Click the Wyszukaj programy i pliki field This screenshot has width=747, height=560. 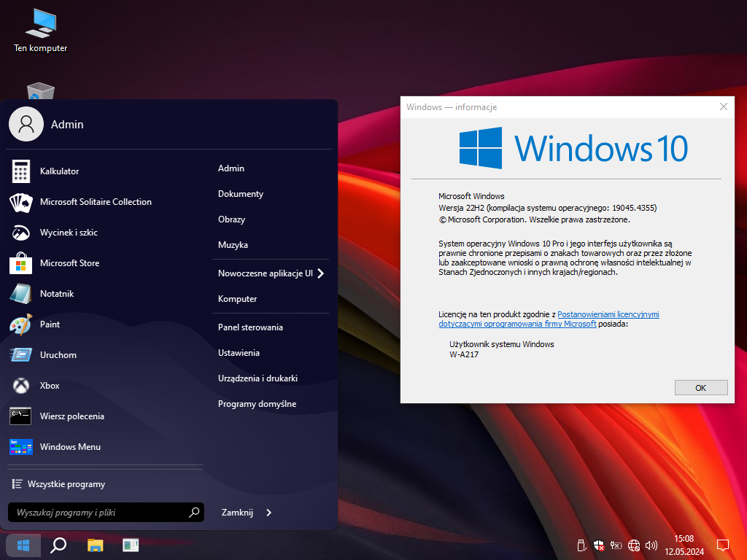point(98,513)
